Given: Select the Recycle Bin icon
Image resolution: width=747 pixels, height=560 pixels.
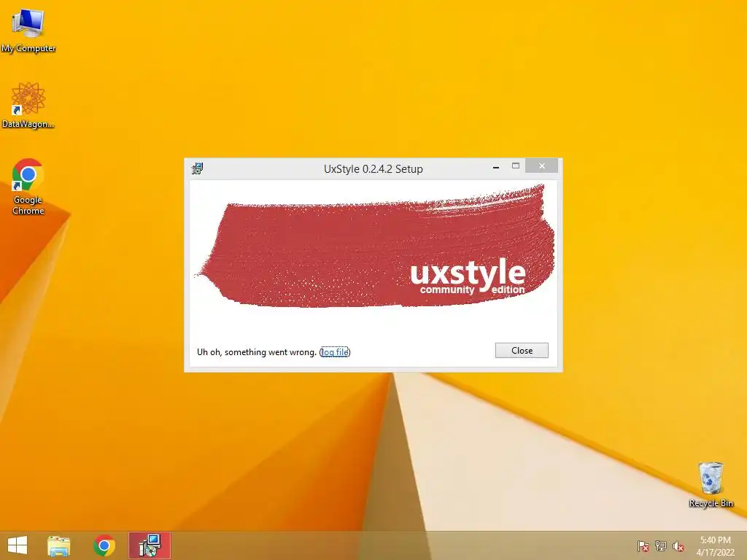Looking at the screenshot, I should (x=711, y=484).
